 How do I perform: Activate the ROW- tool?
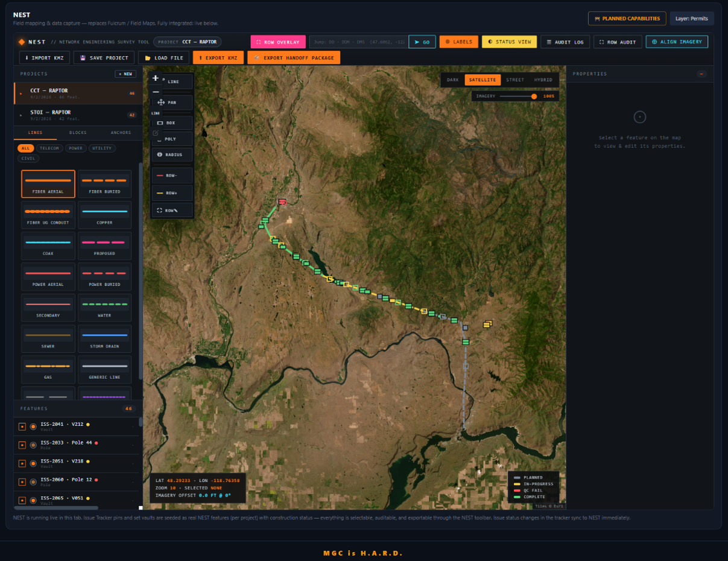pyautogui.click(x=172, y=176)
